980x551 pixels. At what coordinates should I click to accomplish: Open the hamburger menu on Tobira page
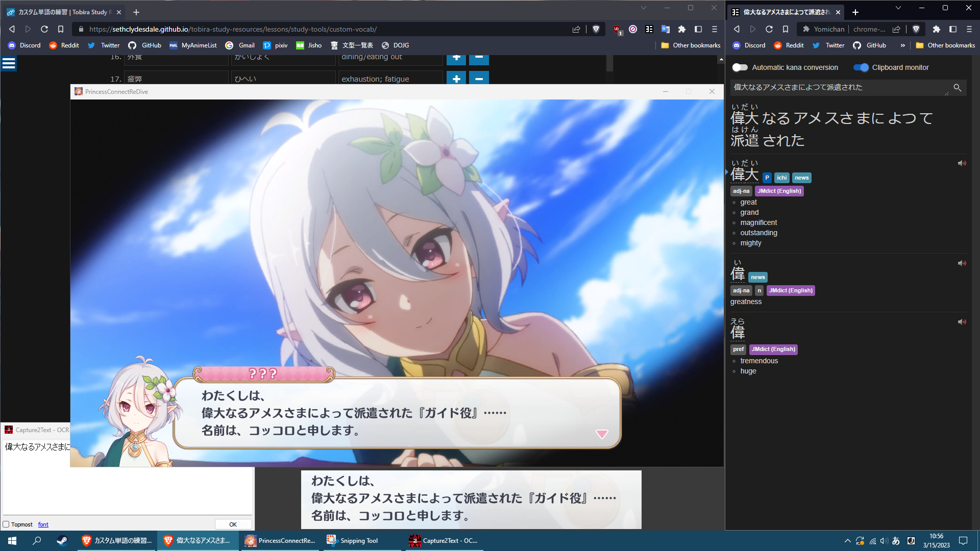(x=9, y=64)
